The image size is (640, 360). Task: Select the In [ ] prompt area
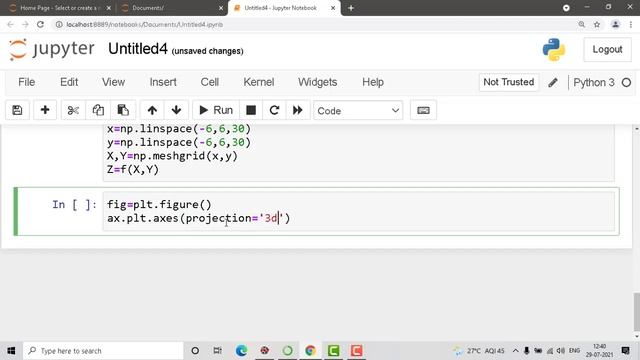[x=74, y=204]
